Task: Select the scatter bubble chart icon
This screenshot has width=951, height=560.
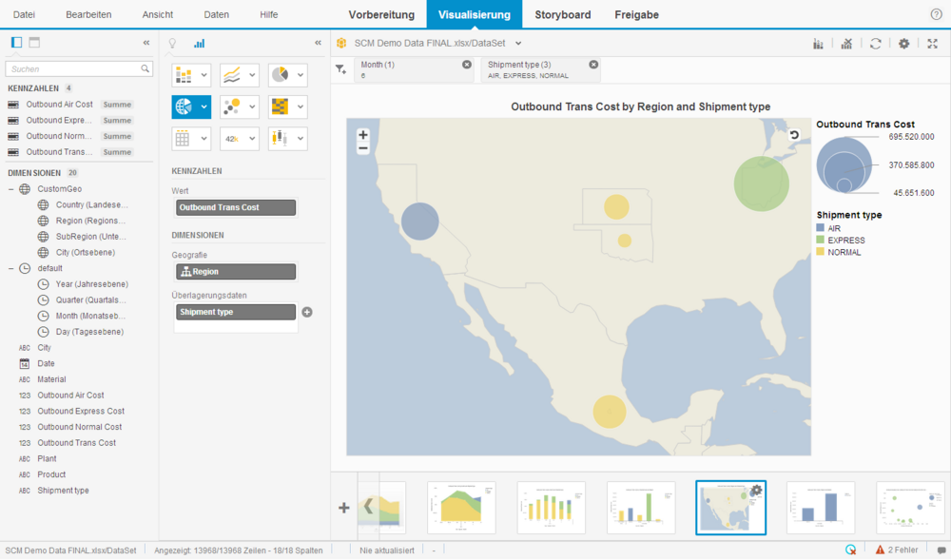Action: point(232,106)
